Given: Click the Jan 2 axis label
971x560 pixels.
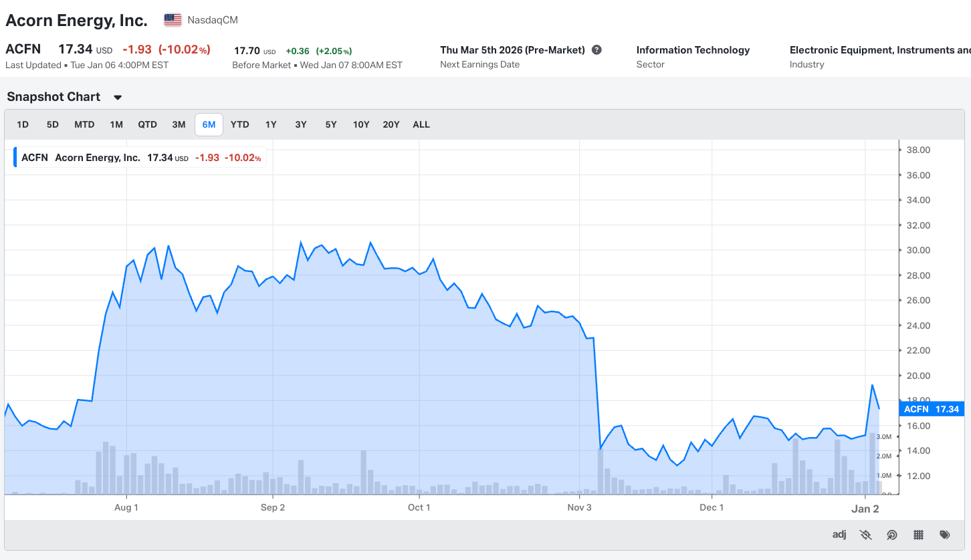Looking at the screenshot, I should pyautogui.click(x=865, y=509).
